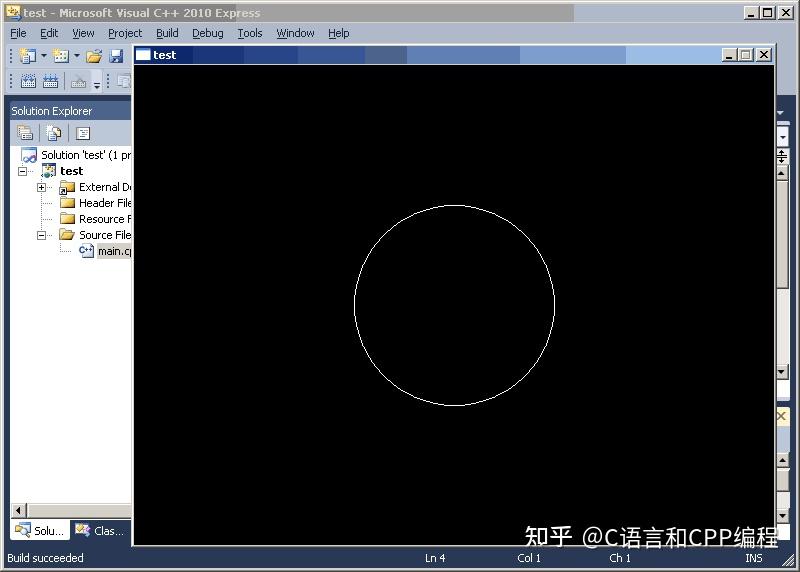The width and height of the screenshot is (800, 572).
Task: Open the Debug menu
Action: point(208,33)
